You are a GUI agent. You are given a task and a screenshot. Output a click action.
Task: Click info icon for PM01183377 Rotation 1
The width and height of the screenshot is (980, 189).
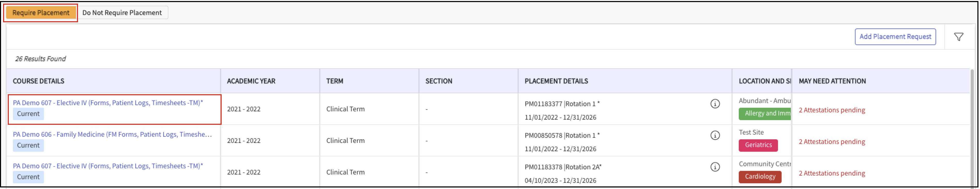[x=715, y=104]
